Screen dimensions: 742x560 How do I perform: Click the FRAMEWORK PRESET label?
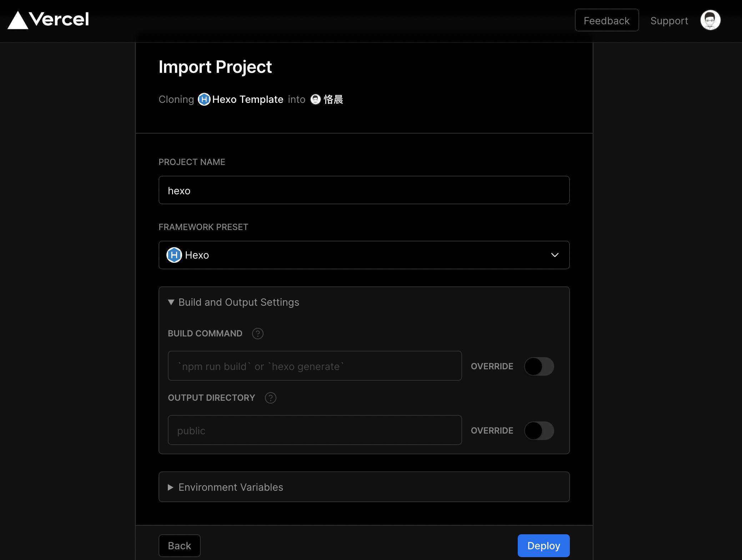click(x=203, y=227)
